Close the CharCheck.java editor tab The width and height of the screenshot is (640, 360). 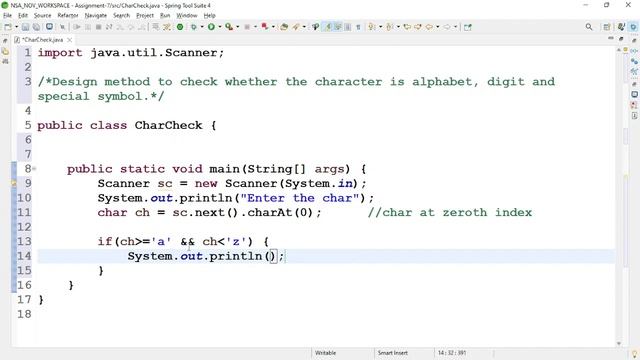[x=70, y=40]
